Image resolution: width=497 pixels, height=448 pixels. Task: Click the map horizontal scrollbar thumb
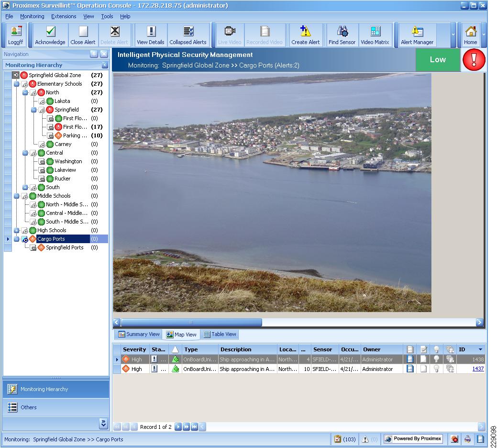pos(191,322)
